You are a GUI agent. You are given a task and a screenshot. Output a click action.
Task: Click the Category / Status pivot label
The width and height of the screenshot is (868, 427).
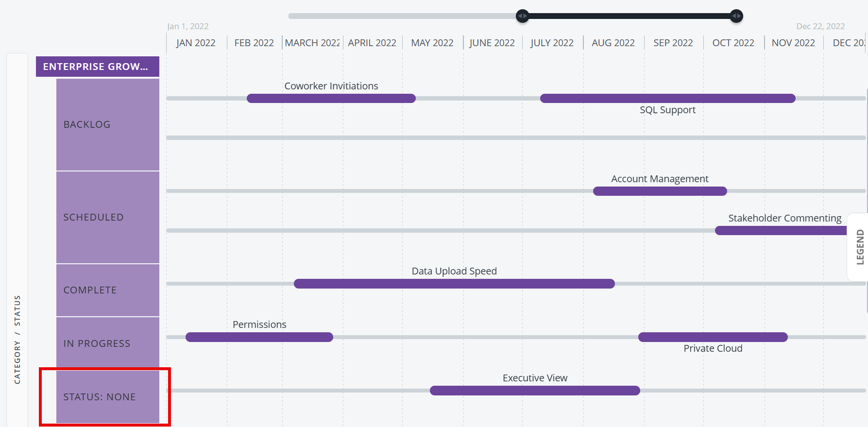coord(17,339)
